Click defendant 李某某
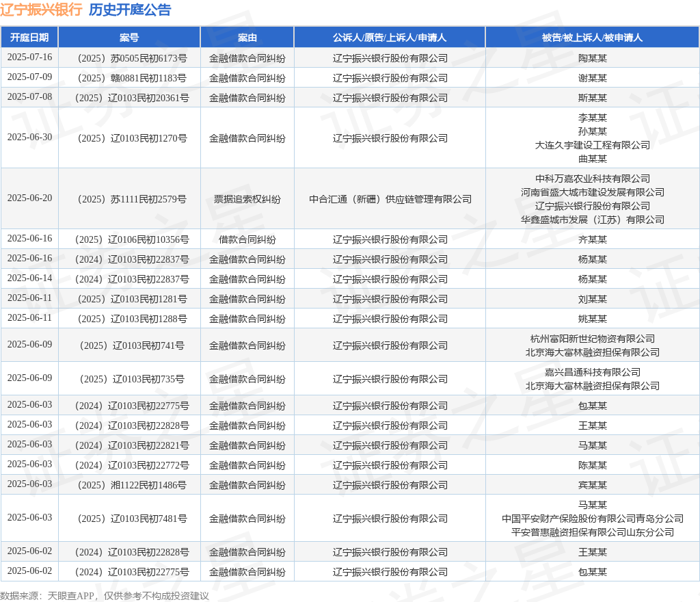The image size is (700, 602). (593, 118)
